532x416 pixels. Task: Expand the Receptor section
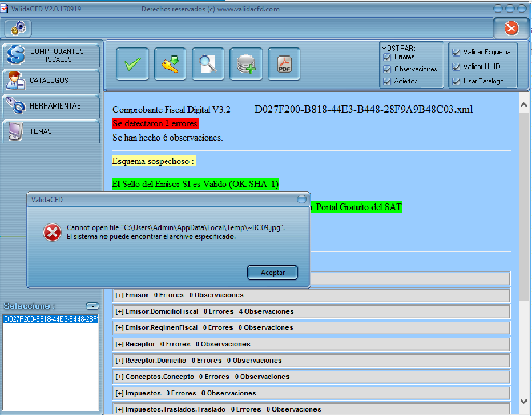point(311,344)
